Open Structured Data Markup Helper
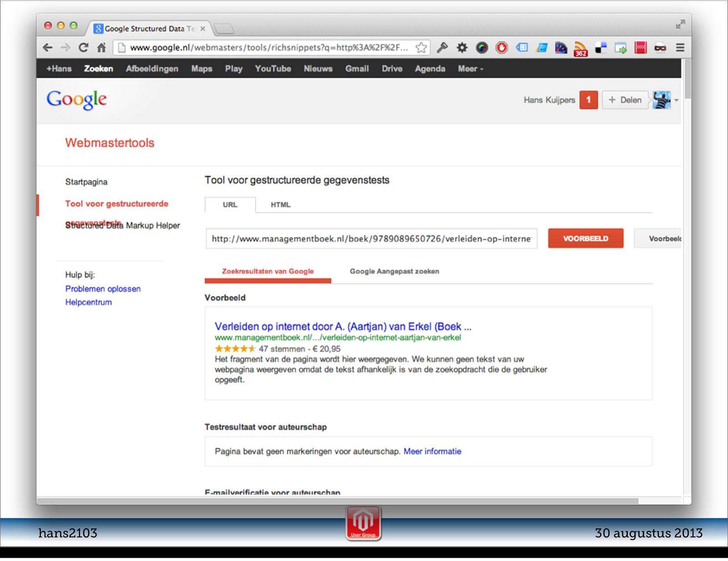 123,225
